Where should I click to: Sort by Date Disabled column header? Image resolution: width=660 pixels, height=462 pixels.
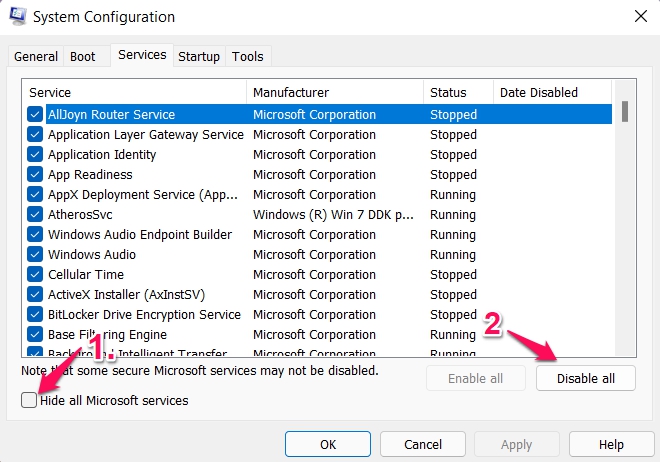pyautogui.click(x=552, y=92)
